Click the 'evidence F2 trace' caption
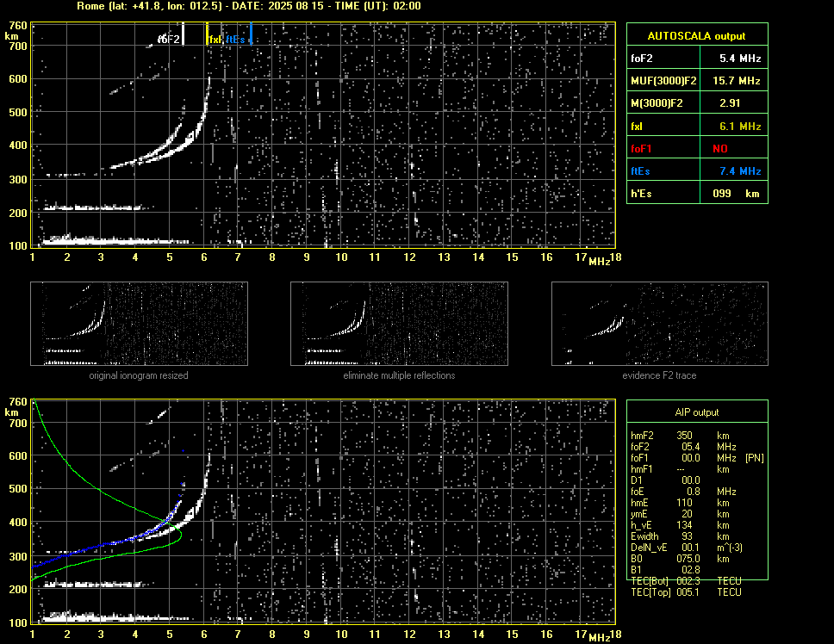This screenshot has height=644, width=834. click(x=659, y=375)
